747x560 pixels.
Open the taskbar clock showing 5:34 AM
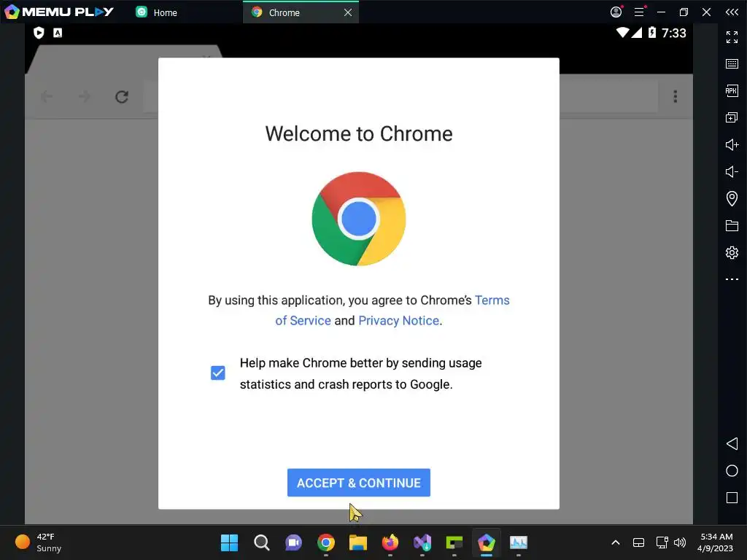pos(716,542)
